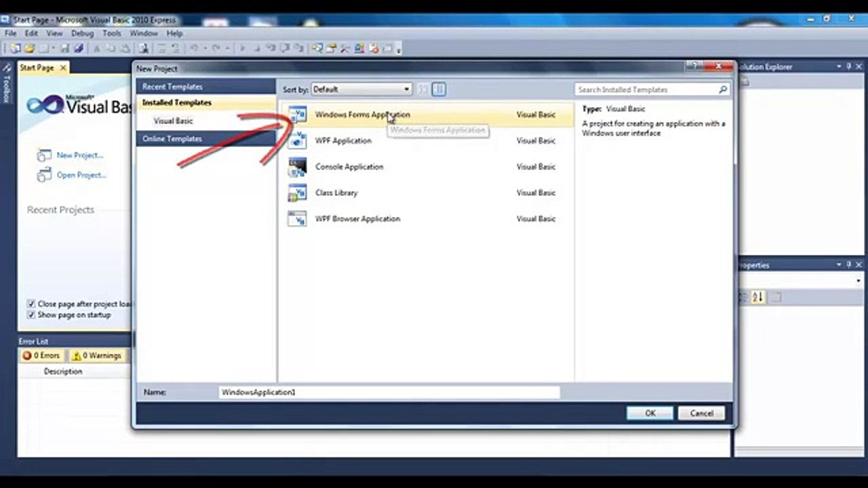The height and width of the screenshot is (488, 868).
Task: Open the Tools menu
Action: [112, 33]
